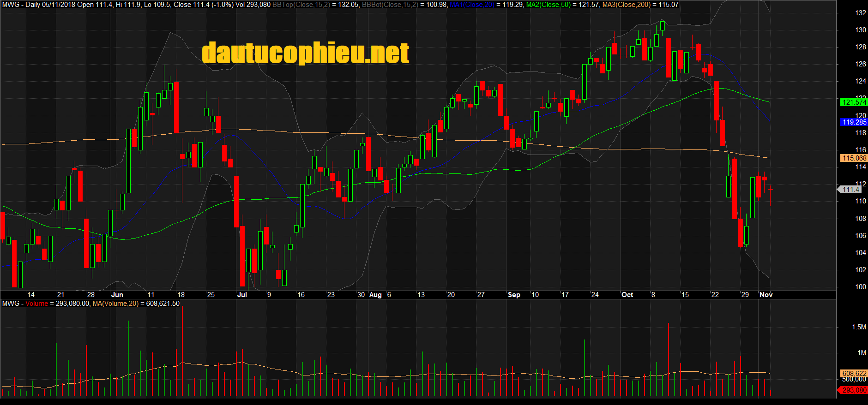868x405 pixels.
Task: Select the Aug marker on date axis
Action: tap(375, 295)
